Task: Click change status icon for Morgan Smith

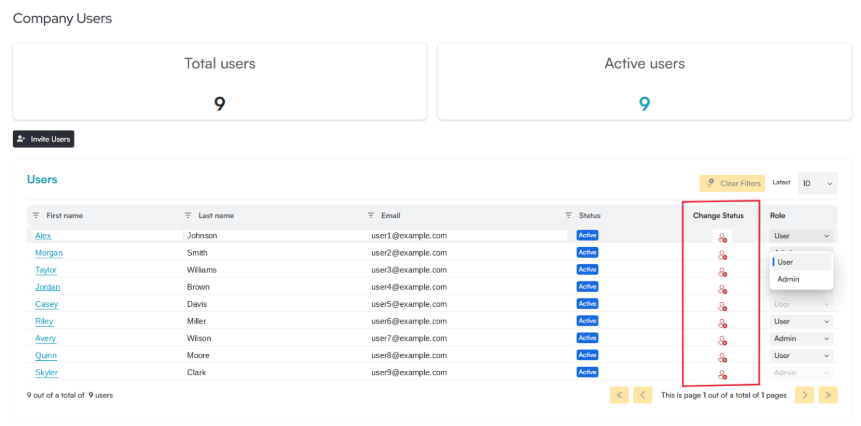Action: click(x=722, y=255)
